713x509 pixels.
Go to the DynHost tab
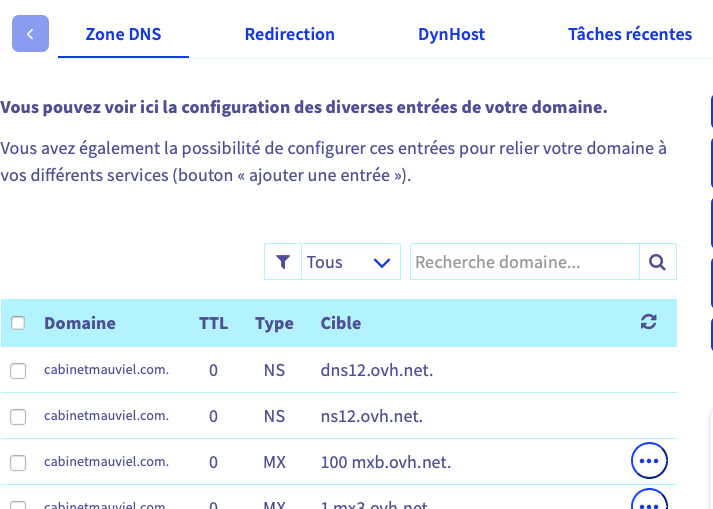(451, 34)
